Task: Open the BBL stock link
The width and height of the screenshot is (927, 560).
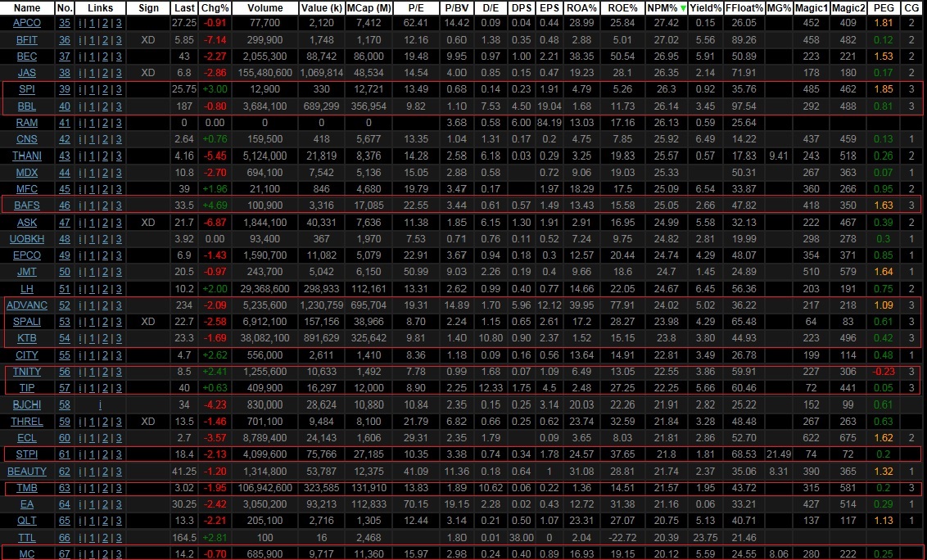Action: click(x=26, y=106)
